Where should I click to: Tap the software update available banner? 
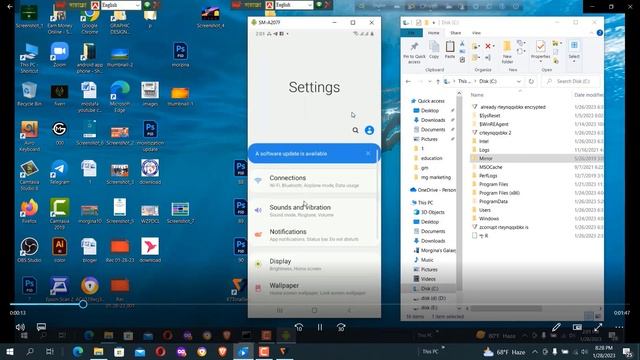[x=314, y=153]
